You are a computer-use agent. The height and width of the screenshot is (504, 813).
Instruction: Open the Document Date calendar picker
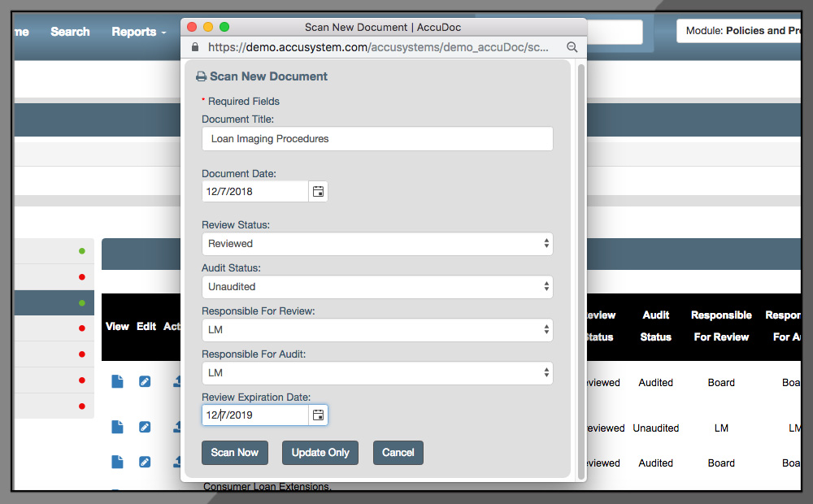click(318, 192)
